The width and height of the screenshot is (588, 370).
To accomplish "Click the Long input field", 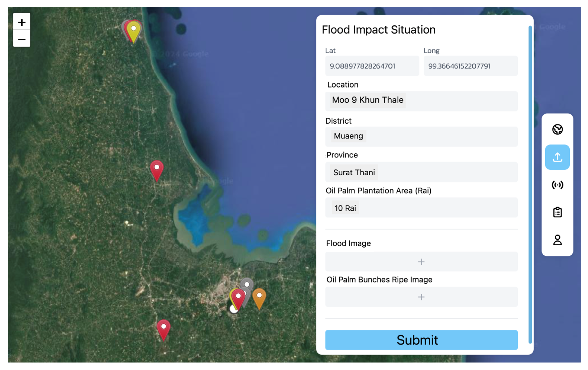I will pos(470,66).
